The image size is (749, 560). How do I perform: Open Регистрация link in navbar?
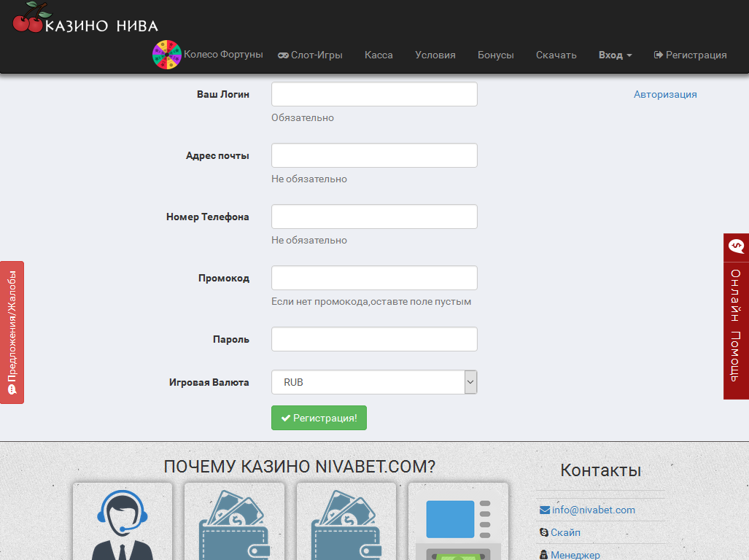(x=691, y=55)
